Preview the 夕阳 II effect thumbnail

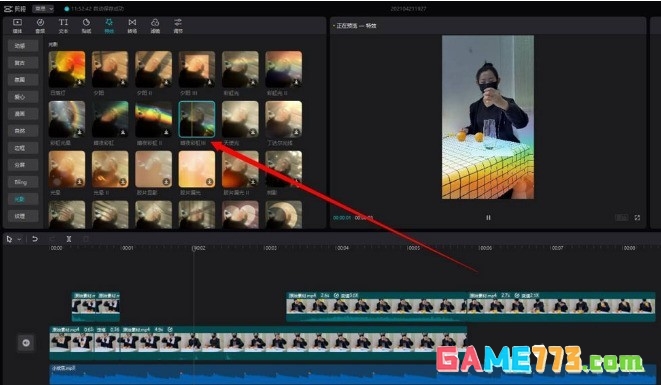[x=153, y=69]
